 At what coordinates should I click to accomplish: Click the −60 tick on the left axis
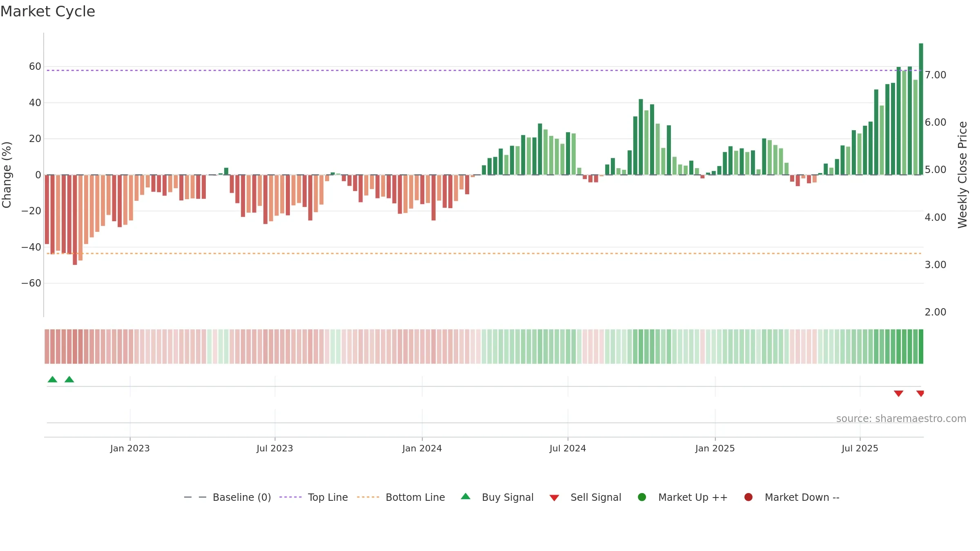[x=31, y=283]
